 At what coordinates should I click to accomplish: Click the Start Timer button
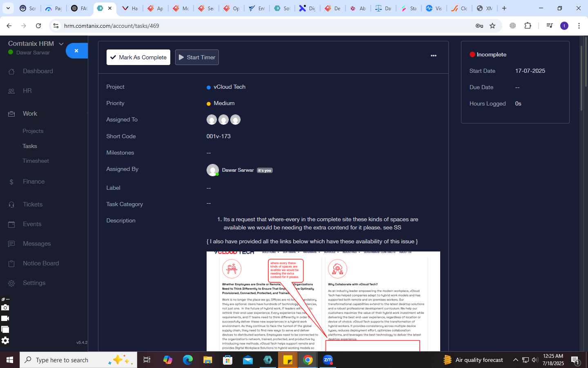tap(197, 57)
